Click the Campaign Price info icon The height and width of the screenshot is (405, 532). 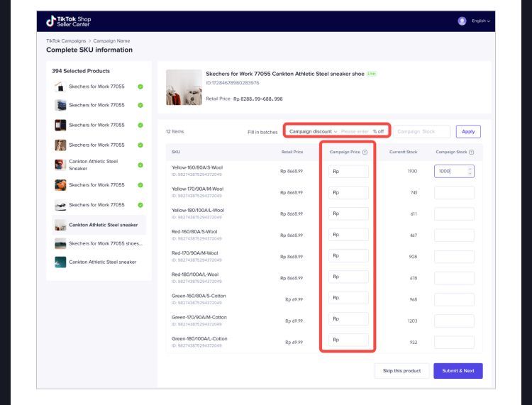pyautogui.click(x=365, y=152)
